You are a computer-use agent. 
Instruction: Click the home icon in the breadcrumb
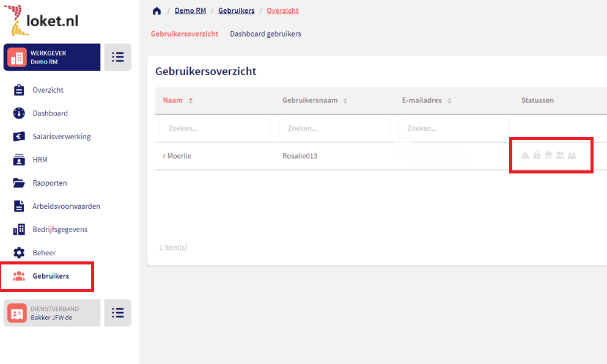(156, 11)
